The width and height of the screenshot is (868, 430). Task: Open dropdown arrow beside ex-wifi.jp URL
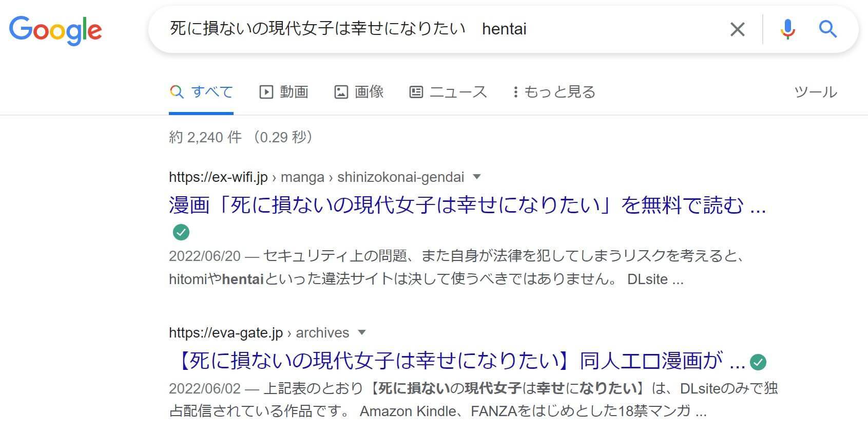point(477,177)
